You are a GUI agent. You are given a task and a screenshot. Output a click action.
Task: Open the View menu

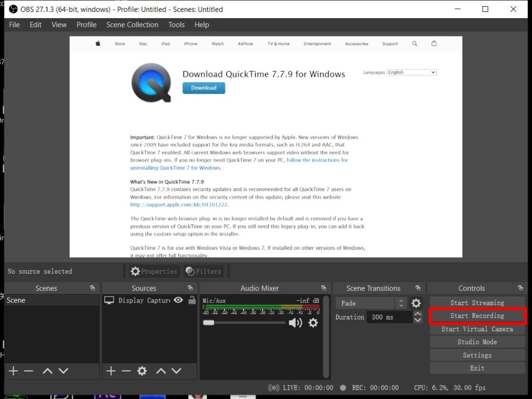tap(59, 25)
